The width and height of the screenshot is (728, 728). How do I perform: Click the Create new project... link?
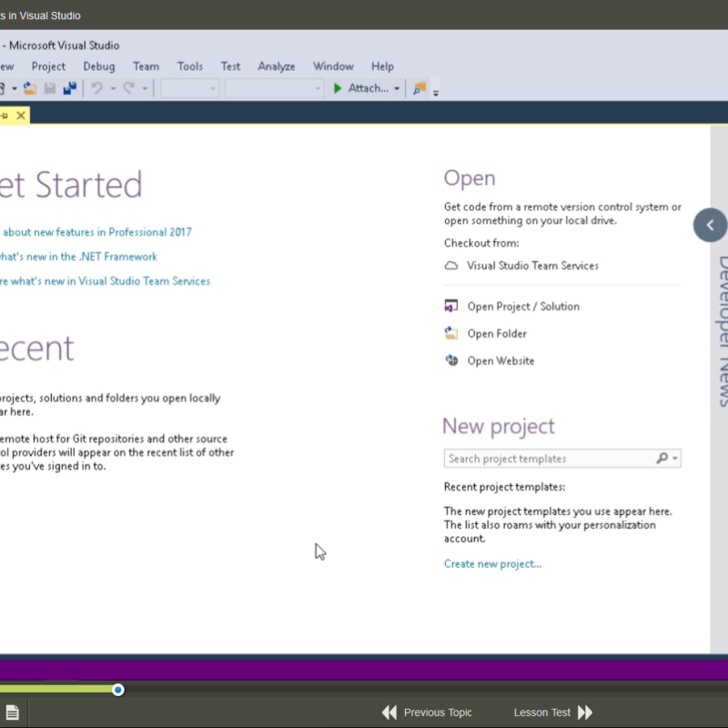492,563
